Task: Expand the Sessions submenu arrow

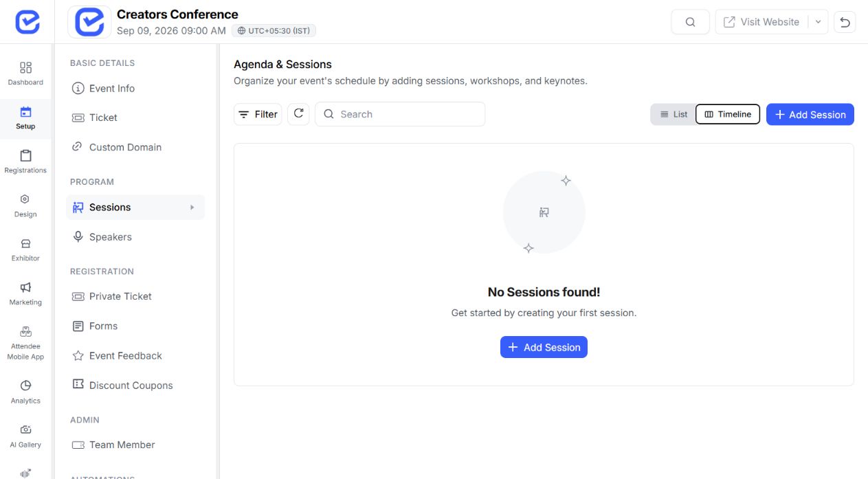Action: tap(192, 208)
